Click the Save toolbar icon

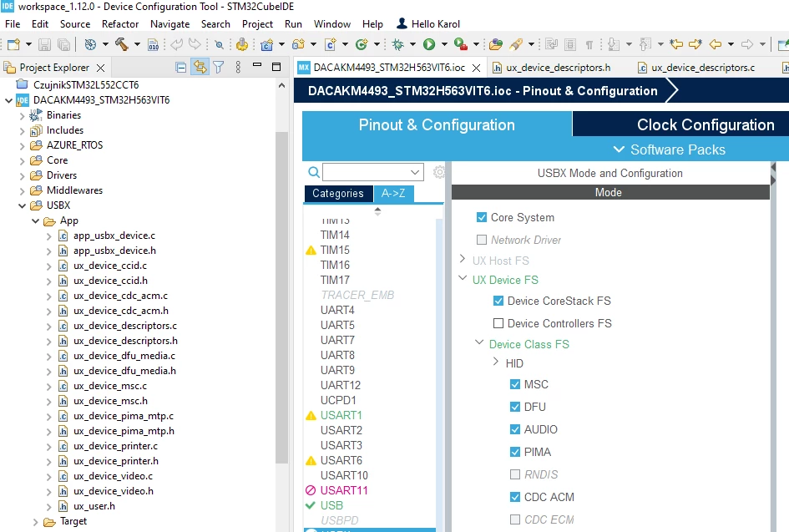(44, 44)
